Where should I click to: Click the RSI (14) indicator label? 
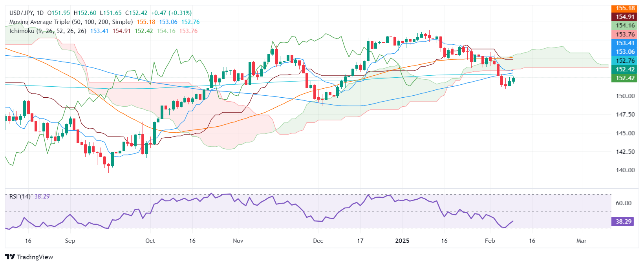coord(20,196)
